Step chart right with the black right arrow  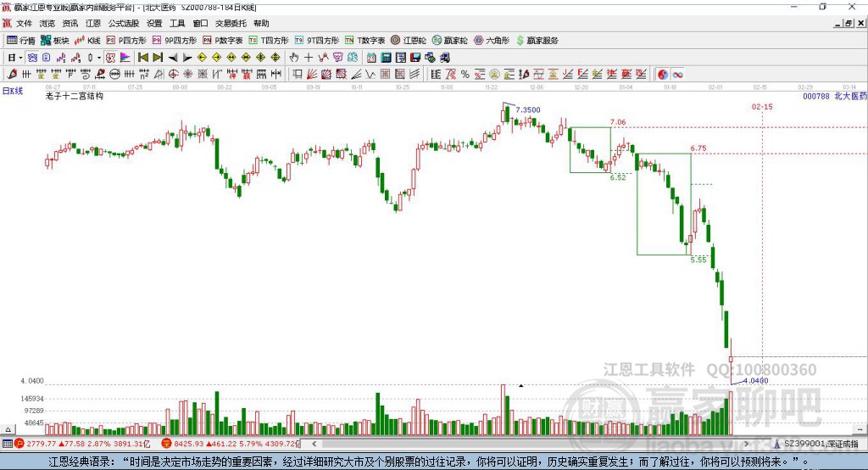[x=187, y=58]
